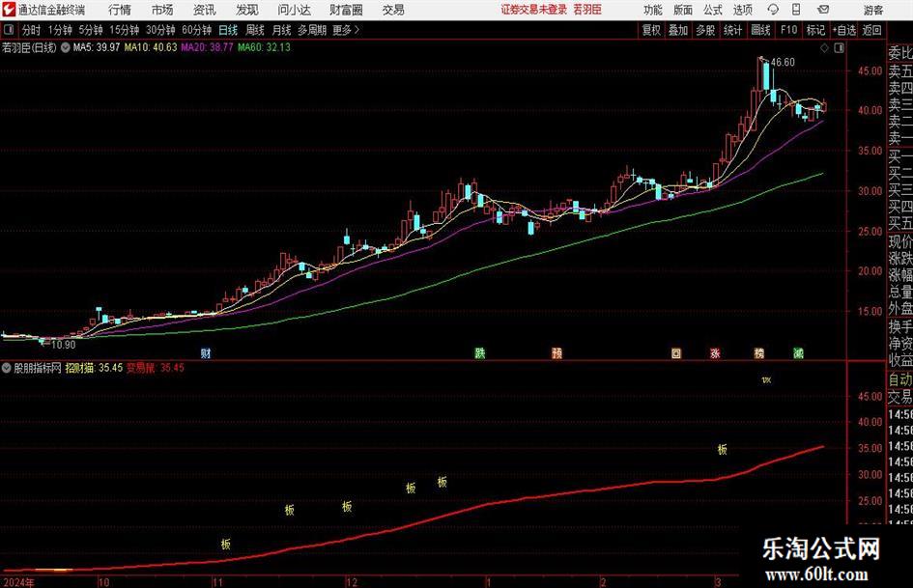Open F10 company info
This screenshot has height=588, width=913.
tap(789, 30)
